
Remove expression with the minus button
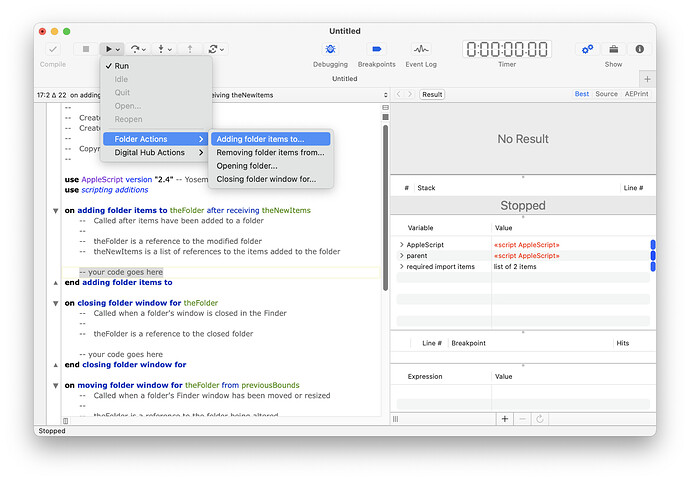click(x=522, y=419)
